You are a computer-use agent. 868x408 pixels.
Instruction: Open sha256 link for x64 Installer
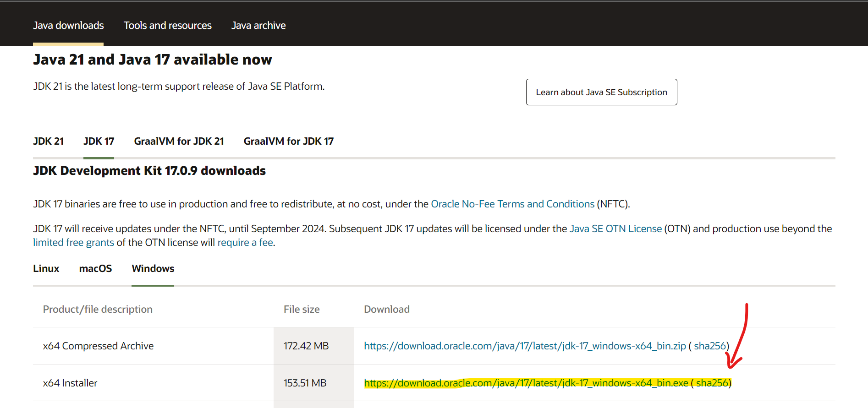(712, 383)
